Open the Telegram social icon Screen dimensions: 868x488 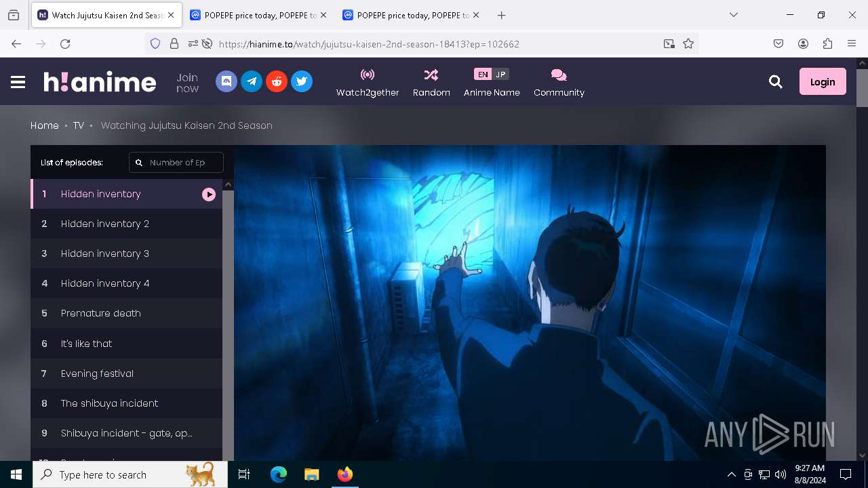(x=252, y=81)
